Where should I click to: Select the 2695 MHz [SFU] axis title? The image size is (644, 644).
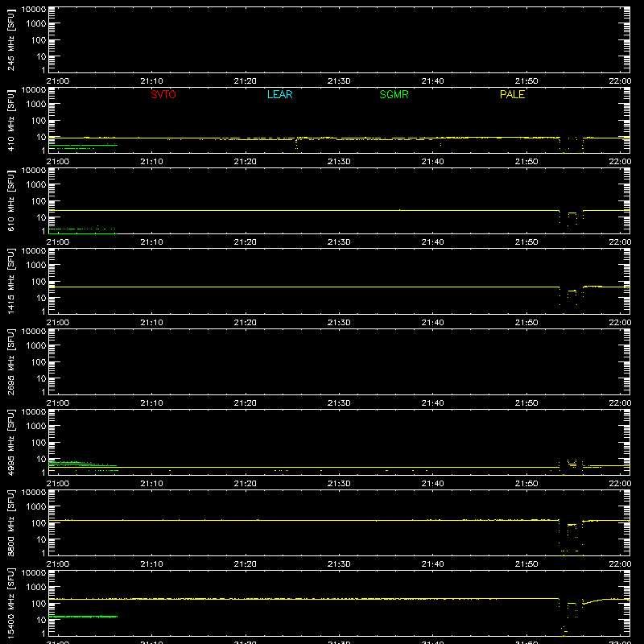(10, 361)
